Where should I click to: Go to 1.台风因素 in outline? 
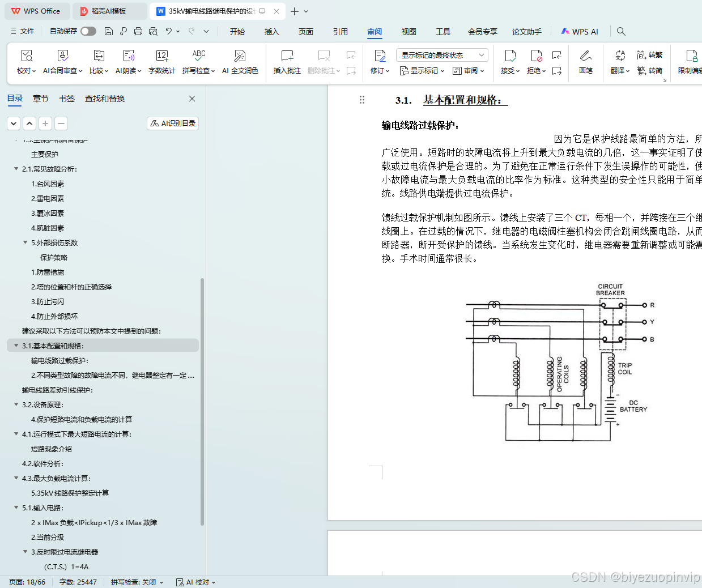[x=48, y=184]
